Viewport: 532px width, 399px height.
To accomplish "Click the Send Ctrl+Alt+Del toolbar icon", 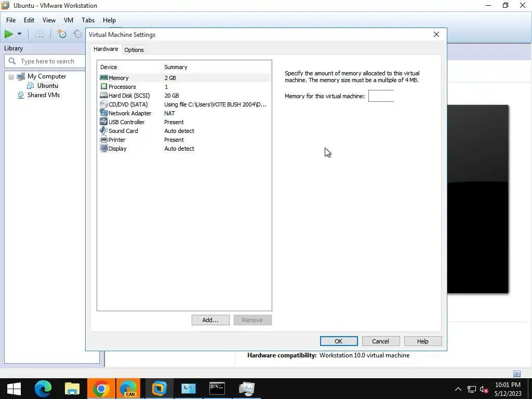I will pos(39,34).
